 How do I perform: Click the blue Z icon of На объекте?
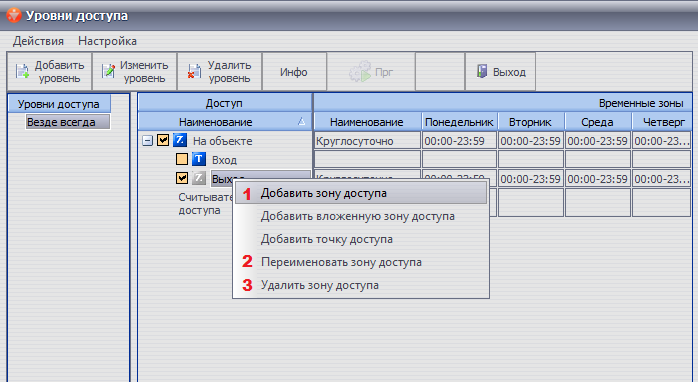pyautogui.click(x=179, y=140)
